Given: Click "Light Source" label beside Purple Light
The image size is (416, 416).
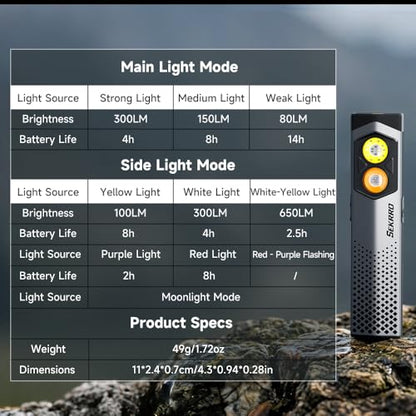Looking at the screenshot, I should point(50,254).
